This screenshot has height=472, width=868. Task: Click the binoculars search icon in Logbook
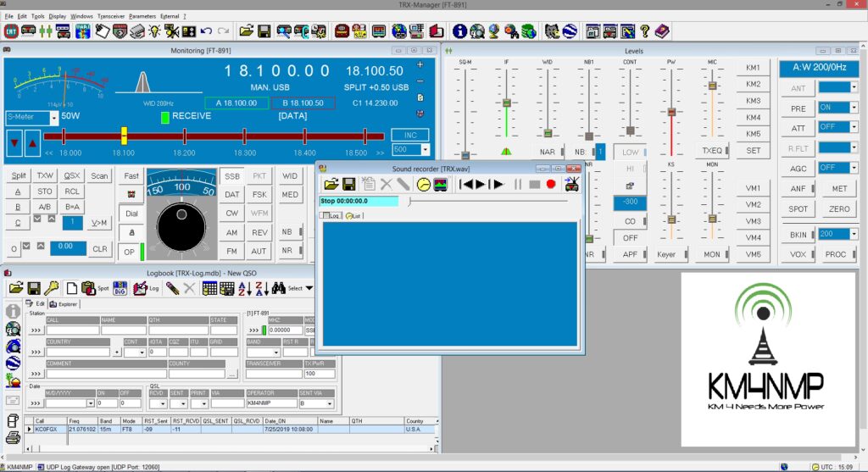(278, 288)
